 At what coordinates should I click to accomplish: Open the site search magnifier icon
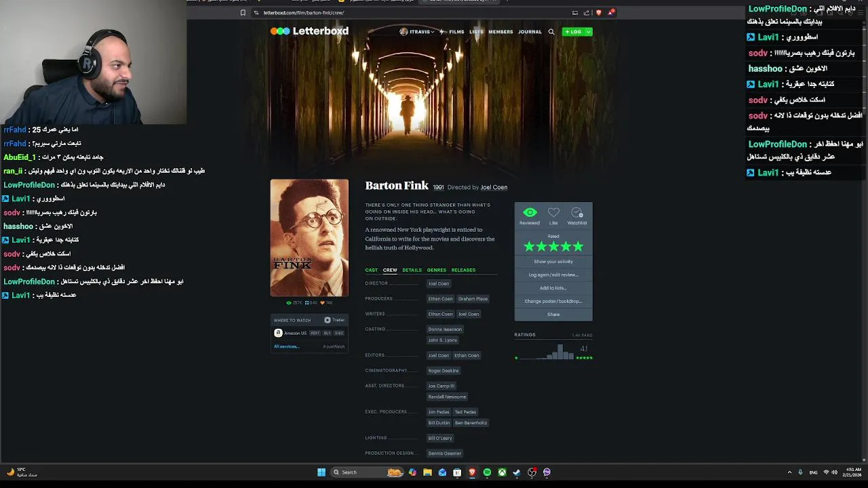551,32
